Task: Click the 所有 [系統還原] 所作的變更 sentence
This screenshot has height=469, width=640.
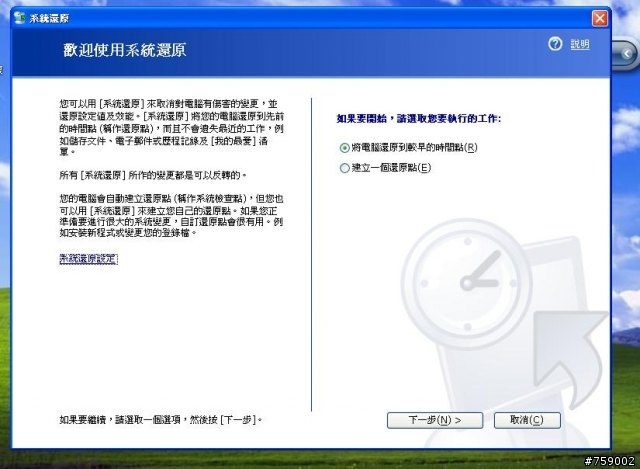Action: point(153,175)
